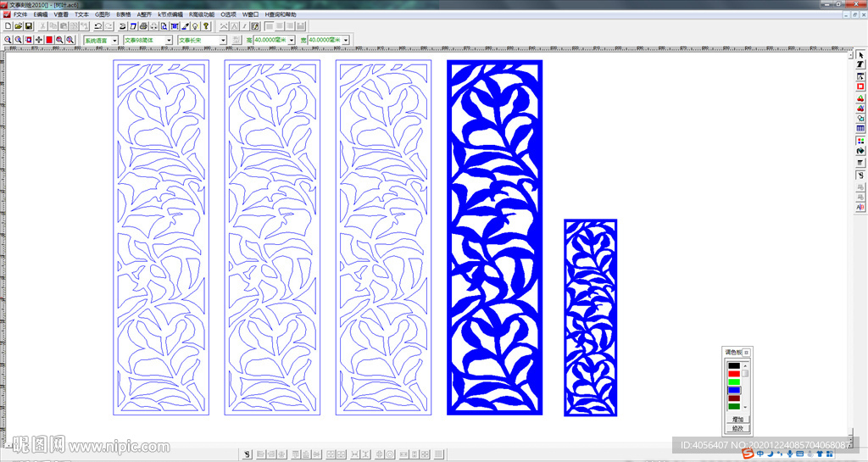Select the arrow pointer tool
The width and height of the screenshot is (868, 462).
[x=860, y=55]
